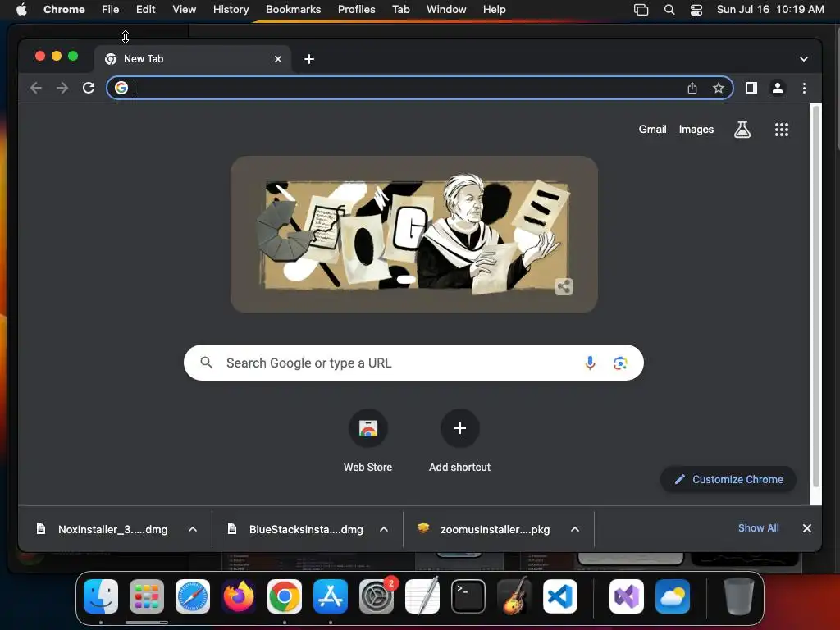The image size is (840, 630).
Task: Launch Visual Studio Code from the Dock
Action: 559,596
